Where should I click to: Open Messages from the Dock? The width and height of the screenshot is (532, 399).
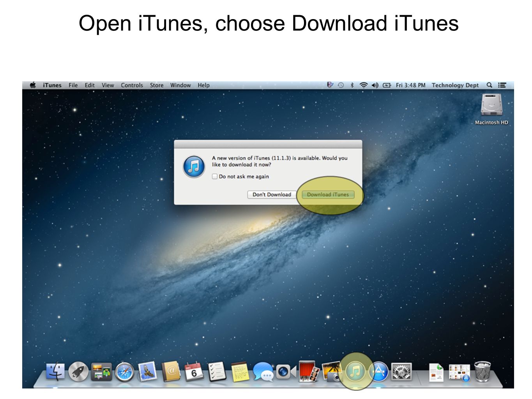click(263, 372)
